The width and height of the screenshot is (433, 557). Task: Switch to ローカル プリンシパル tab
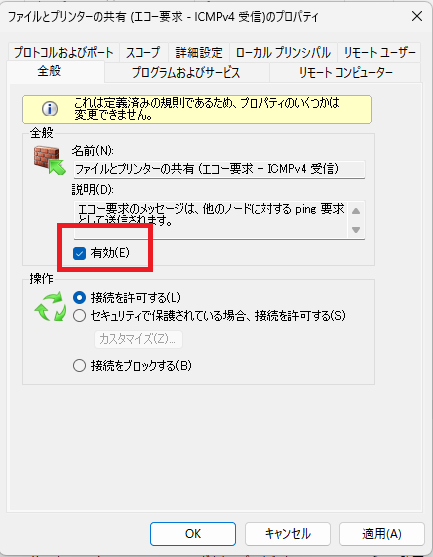pyautogui.click(x=283, y=53)
